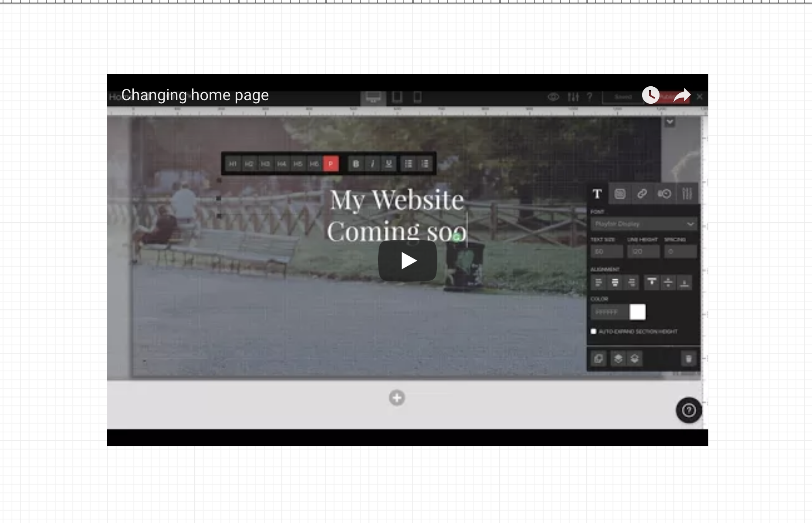The image size is (812, 523).
Task: Click the trash delete icon
Action: [688, 359]
